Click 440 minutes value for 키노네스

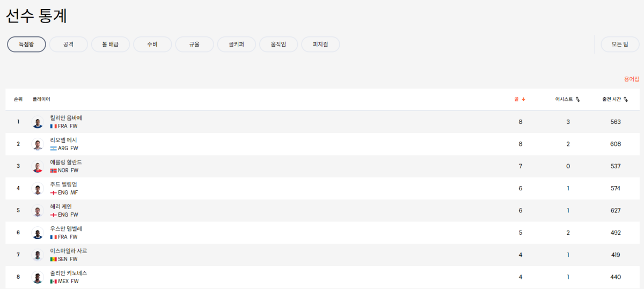tap(616, 277)
